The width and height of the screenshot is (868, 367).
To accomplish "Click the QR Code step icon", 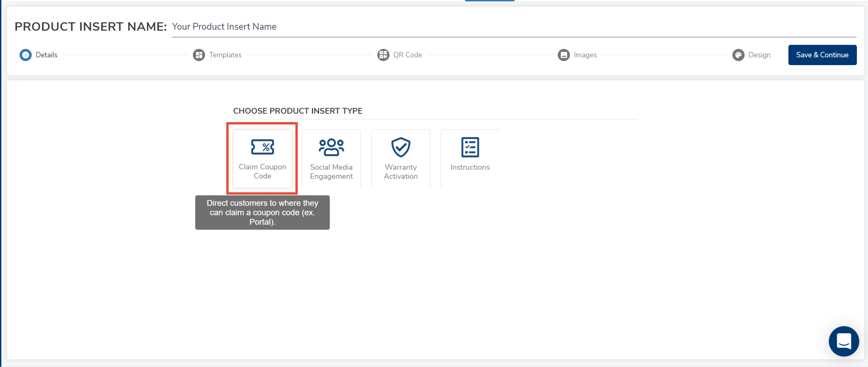I will click(383, 55).
